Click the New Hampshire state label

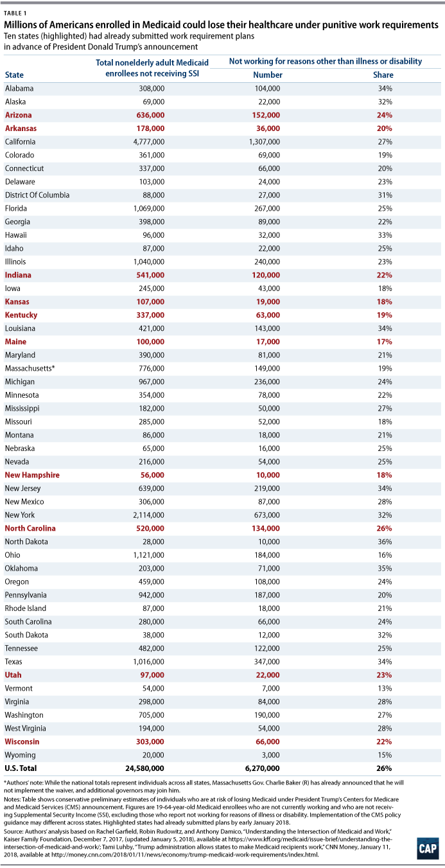tap(32, 475)
